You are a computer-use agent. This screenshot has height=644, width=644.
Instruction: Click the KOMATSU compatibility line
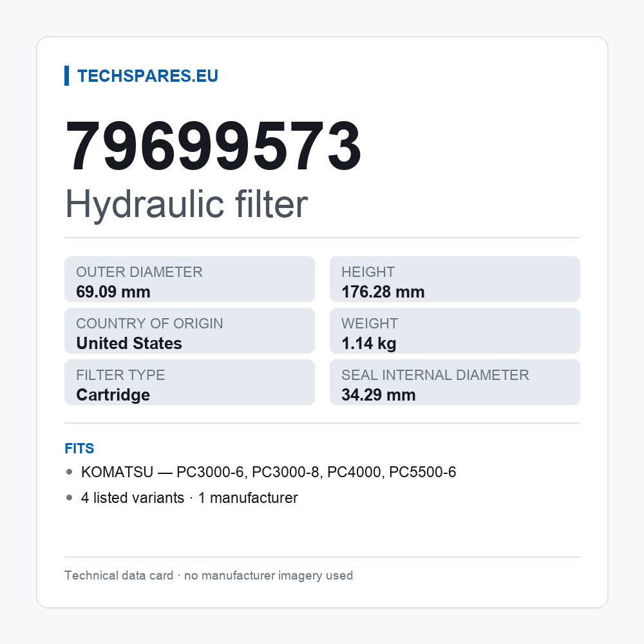pos(269,472)
